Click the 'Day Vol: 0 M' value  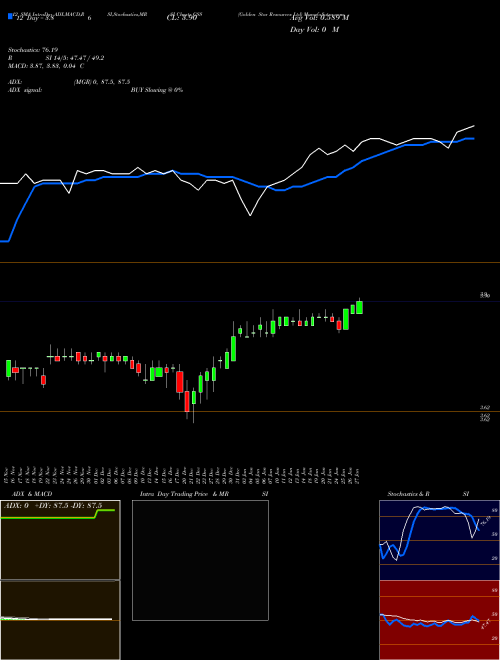tap(314, 30)
